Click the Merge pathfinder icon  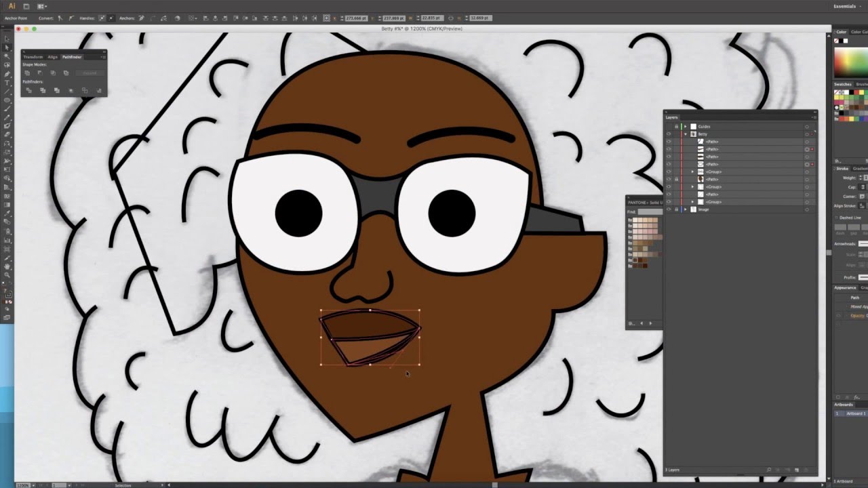(56, 90)
